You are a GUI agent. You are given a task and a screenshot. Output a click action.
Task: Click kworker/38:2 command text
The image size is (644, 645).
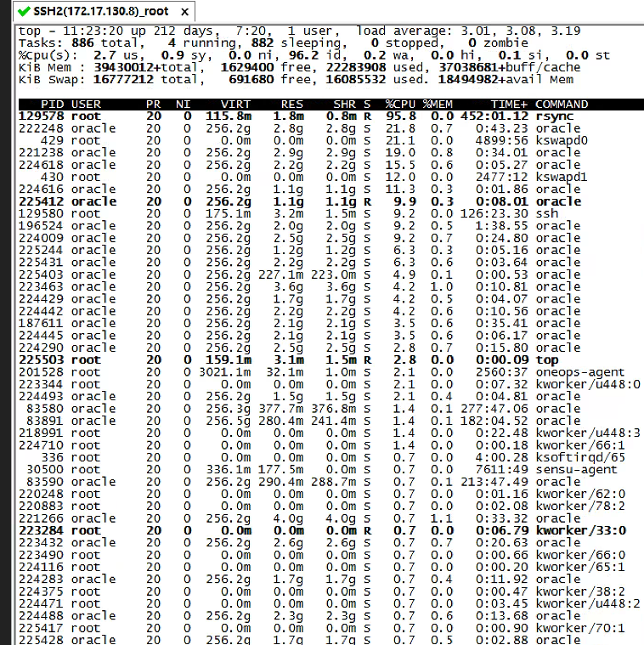(580, 591)
